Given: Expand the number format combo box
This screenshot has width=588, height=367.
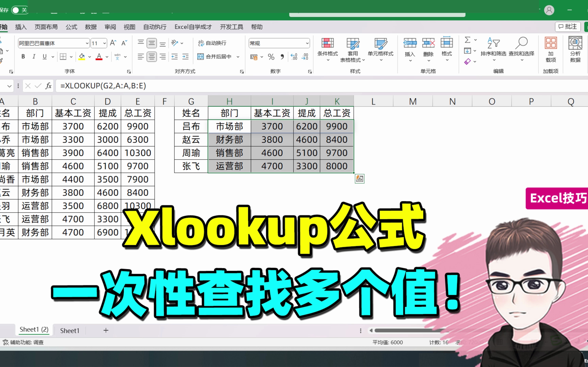Looking at the screenshot, I should (x=307, y=43).
